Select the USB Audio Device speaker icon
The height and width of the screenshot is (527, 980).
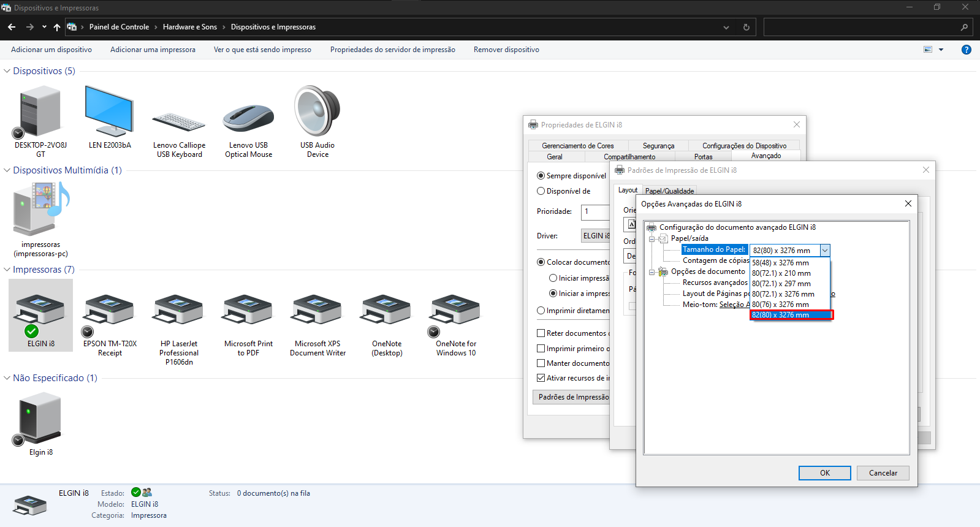tap(317, 112)
